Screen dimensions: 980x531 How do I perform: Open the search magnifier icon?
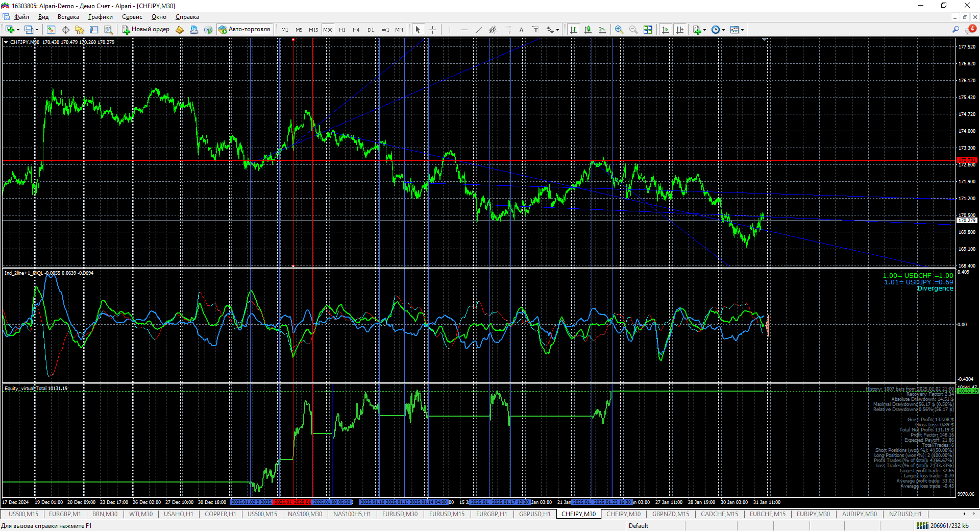pos(955,30)
